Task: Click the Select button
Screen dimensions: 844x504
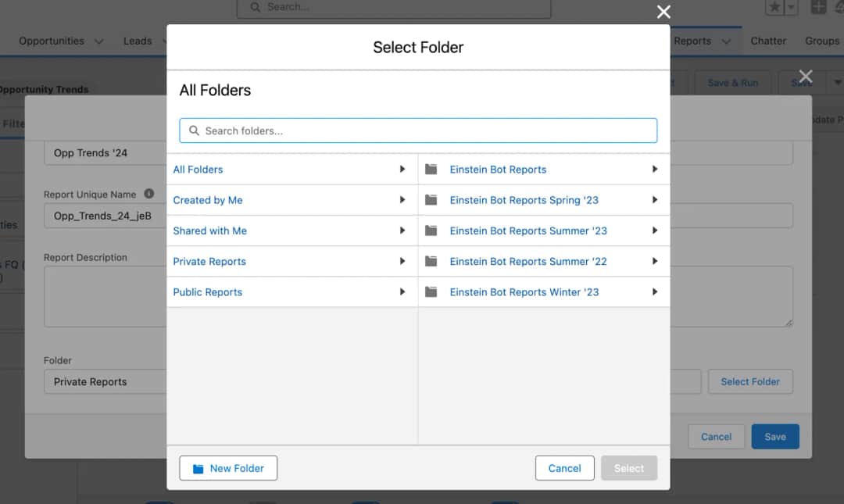Action: coord(628,468)
